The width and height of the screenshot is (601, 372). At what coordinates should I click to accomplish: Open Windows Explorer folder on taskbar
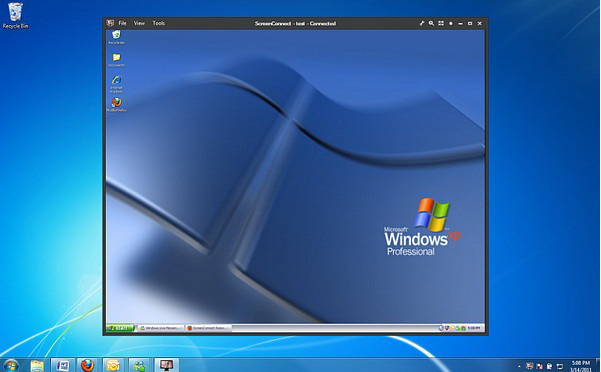coord(37,365)
